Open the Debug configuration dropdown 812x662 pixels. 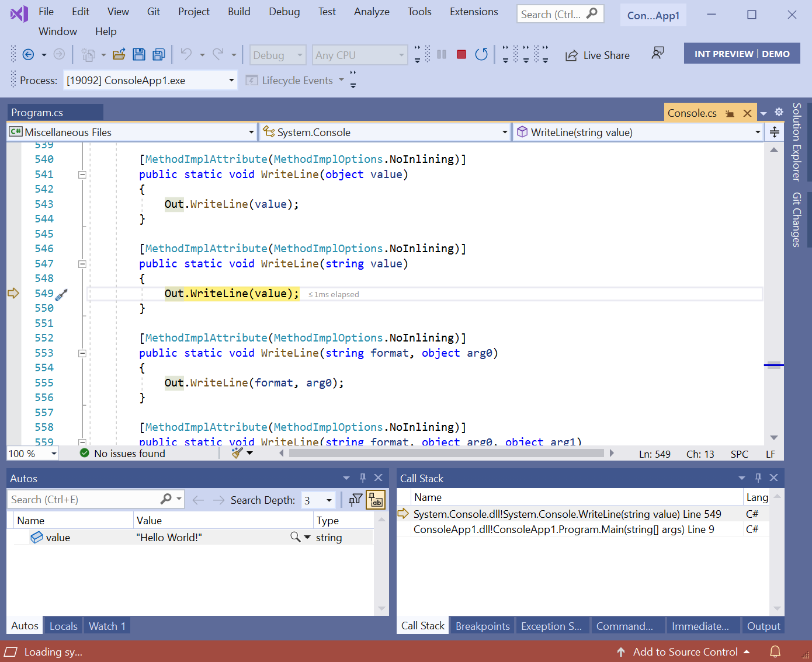277,55
